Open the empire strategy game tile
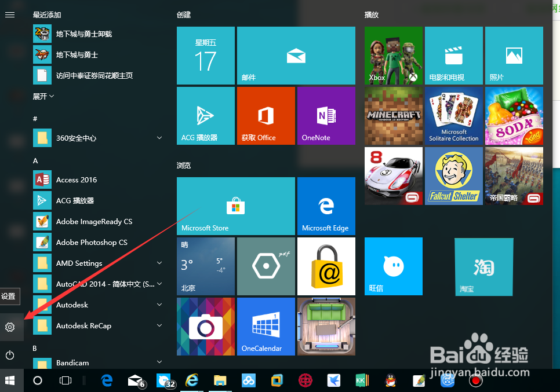560x392 pixels. [514, 176]
